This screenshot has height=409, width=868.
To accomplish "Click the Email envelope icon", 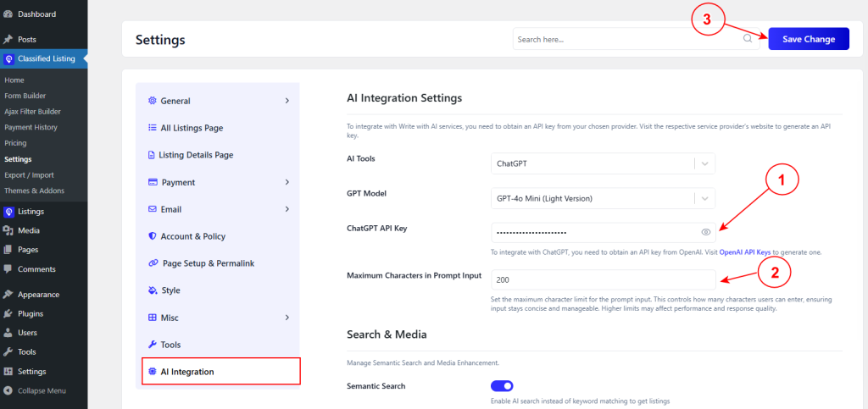I will coord(153,209).
